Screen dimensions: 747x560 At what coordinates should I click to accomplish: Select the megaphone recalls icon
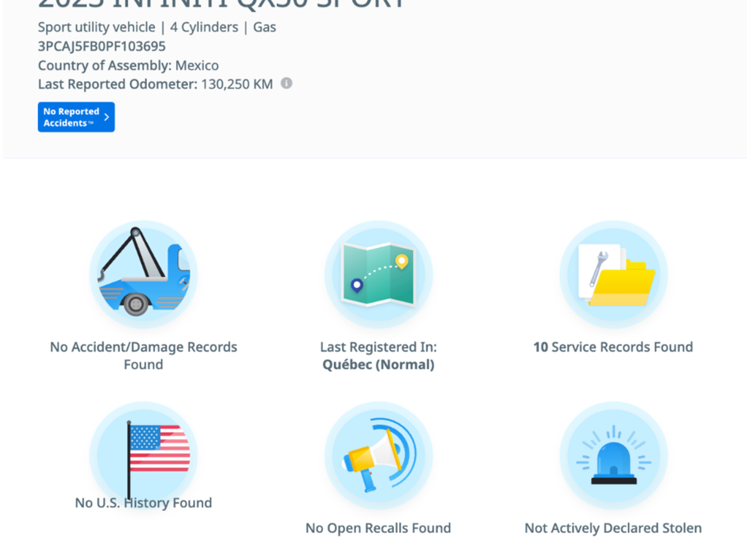click(378, 456)
